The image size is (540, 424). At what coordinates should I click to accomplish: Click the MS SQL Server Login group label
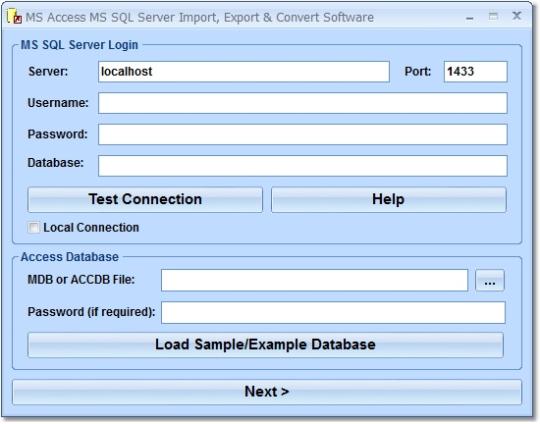(79, 45)
